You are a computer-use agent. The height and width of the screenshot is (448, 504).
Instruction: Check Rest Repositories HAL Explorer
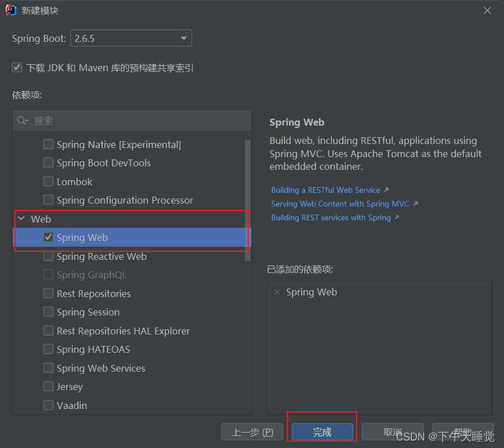point(48,330)
